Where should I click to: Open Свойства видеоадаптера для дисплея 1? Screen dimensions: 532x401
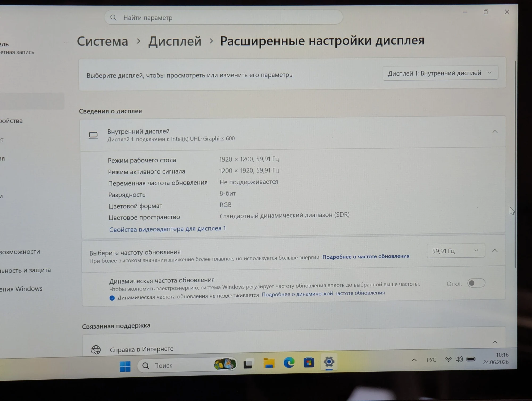pos(168,229)
